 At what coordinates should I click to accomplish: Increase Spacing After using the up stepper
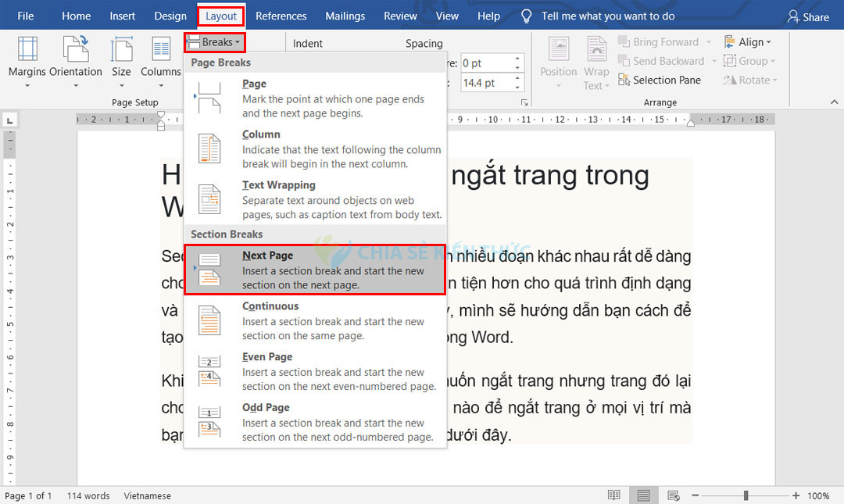click(x=516, y=77)
